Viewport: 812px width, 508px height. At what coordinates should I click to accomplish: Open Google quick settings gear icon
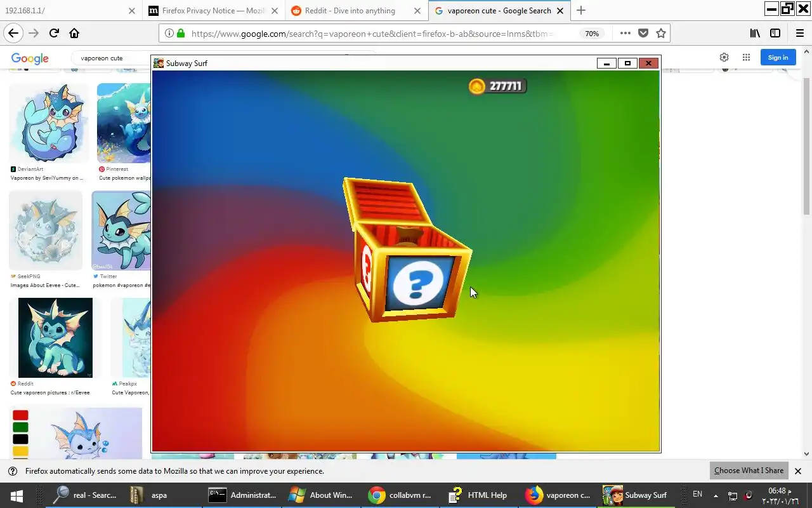tap(724, 57)
